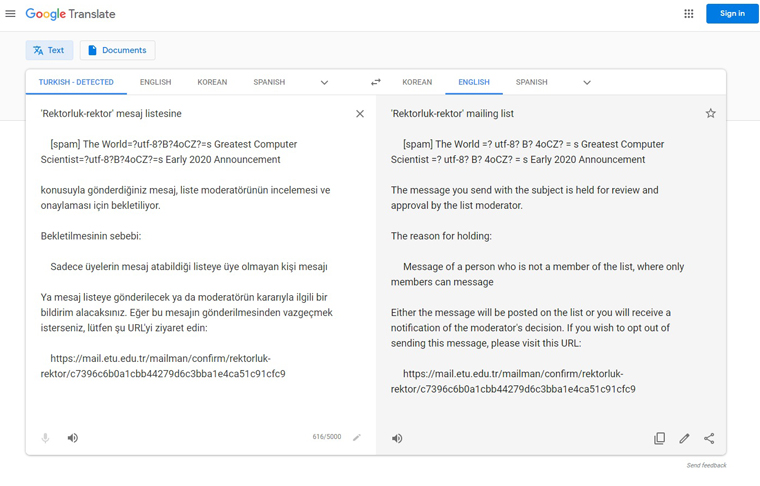Suggest an edit with pencil icon

pyautogui.click(x=684, y=439)
